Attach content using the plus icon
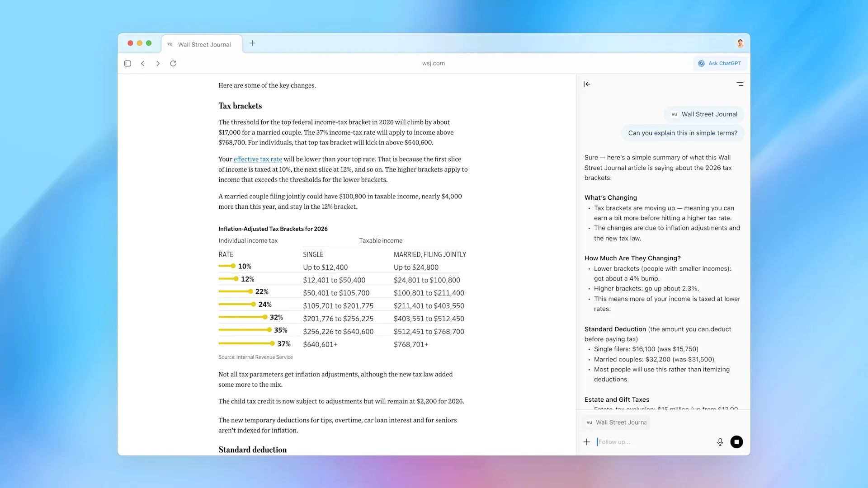The width and height of the screenshot is (868, 488). pyautogui.click(x=586, y=442)
